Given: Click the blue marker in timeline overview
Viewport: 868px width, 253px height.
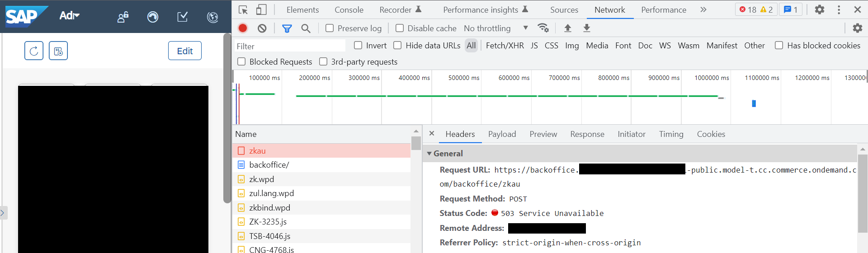Looking at the screenshot, I should pyautogui.click(x=754, y=103).
